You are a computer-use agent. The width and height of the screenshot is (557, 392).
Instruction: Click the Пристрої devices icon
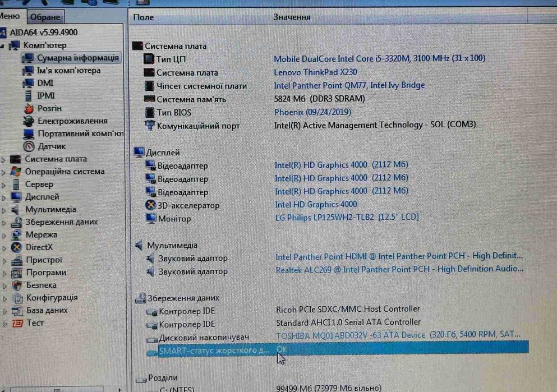[x=17, y=260]
